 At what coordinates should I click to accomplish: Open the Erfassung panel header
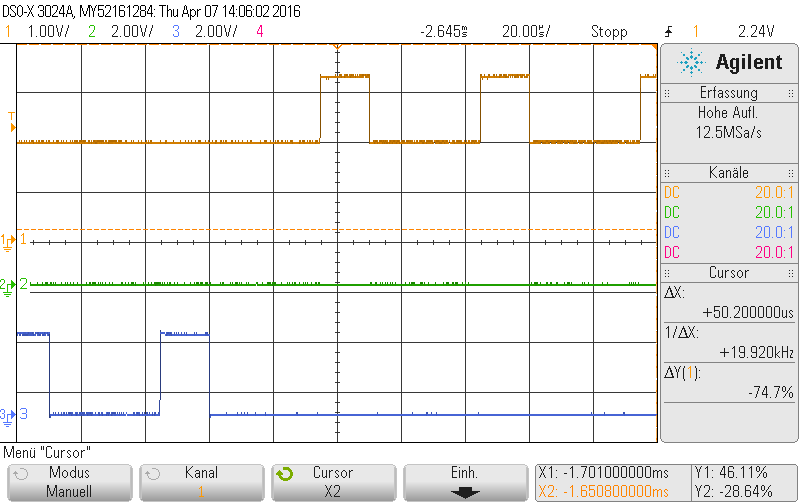(729, 93)
